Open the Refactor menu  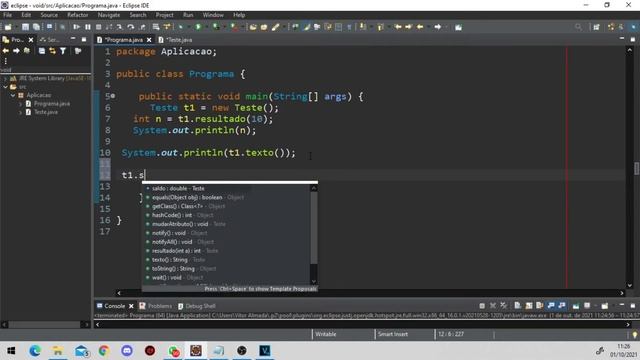(x=78, y=15)
